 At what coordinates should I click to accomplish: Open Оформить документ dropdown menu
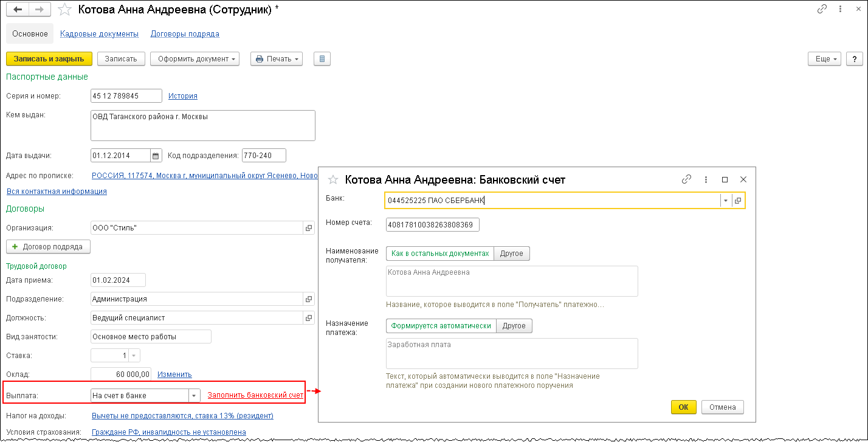click(x=195, y=59)
